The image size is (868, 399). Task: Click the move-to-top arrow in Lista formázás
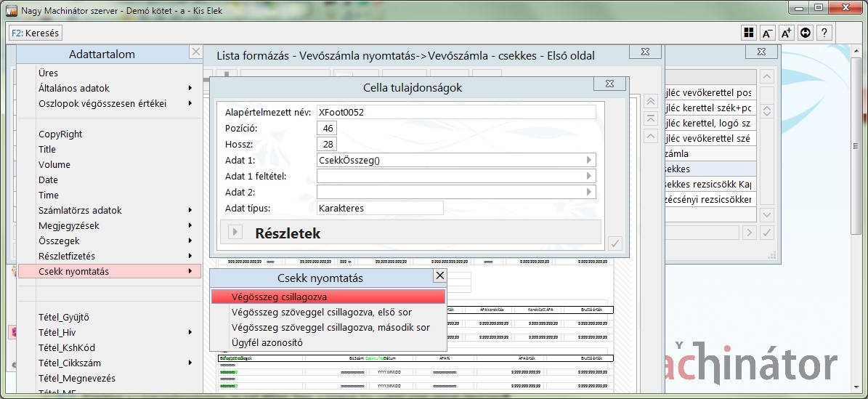[x=651, y=119]
